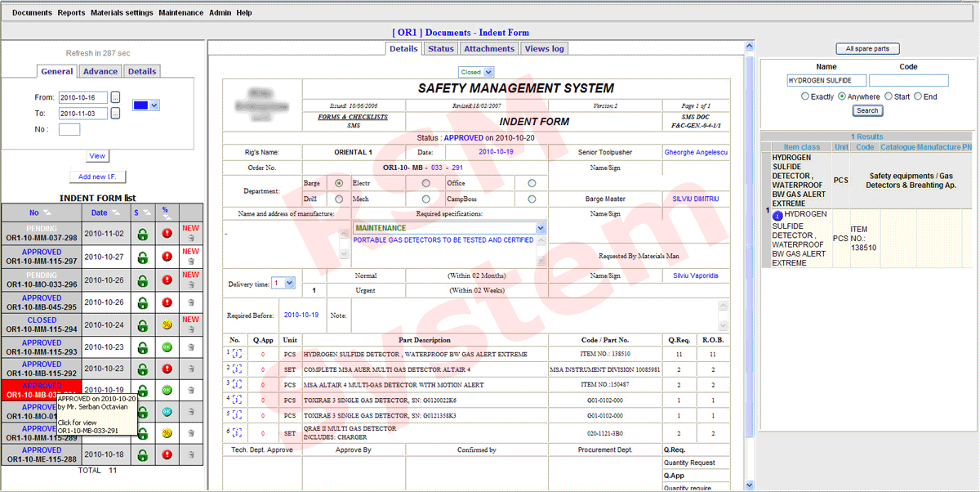Click the spare part Code field
The height and width of the screenshot is (492, 980).
pos(909,81)
